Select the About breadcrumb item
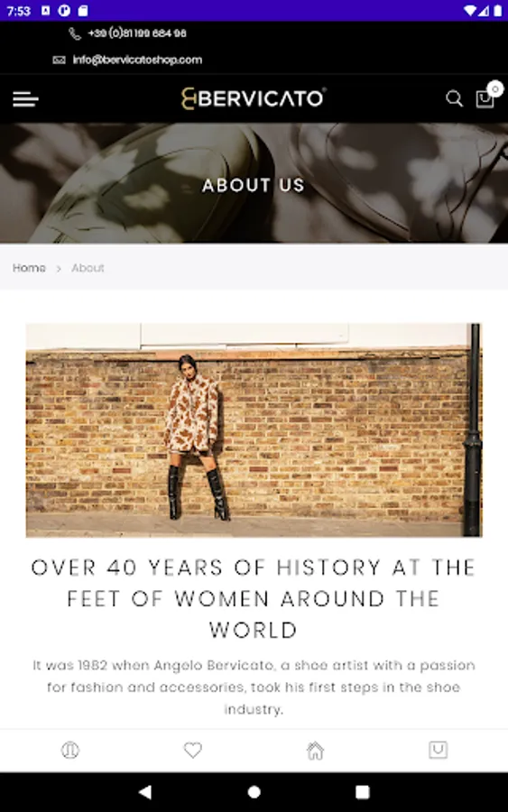This screenshot has height=812, width=508. point(88,268)
